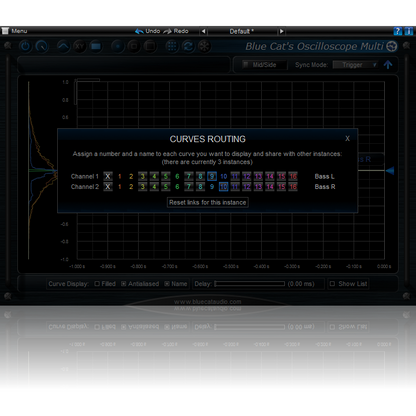
Task: Click the blue triangle marker right of graph
Action: pyautogui.click(x=390, y=171)
